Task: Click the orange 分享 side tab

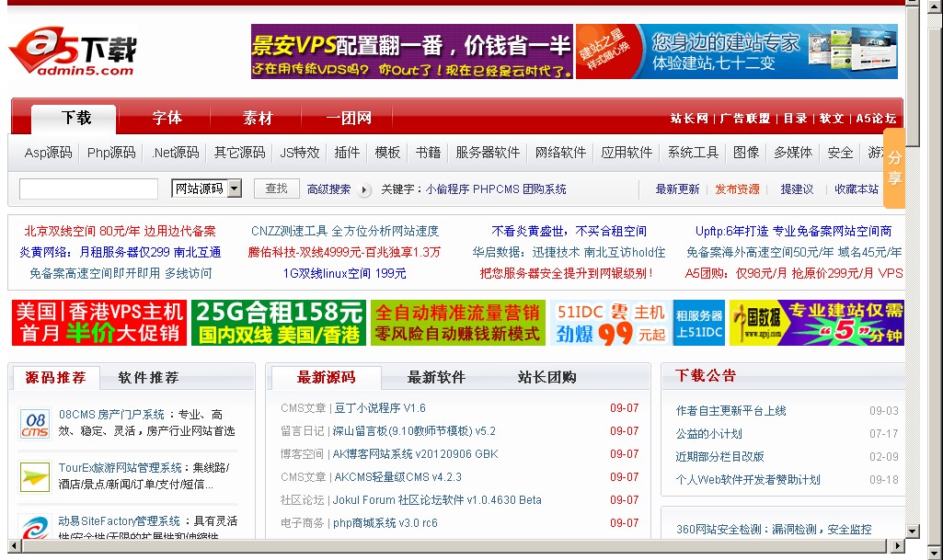Action: point(894,168)
